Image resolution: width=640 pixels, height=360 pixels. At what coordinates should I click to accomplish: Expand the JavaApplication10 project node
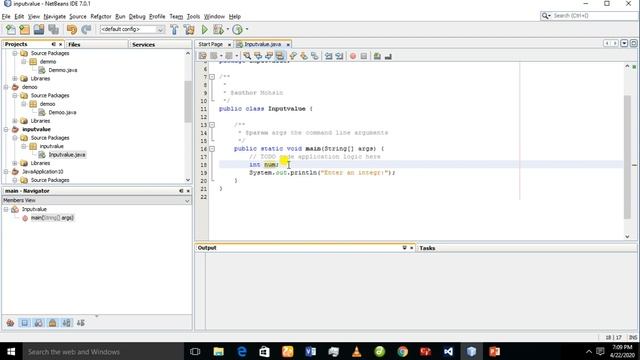pyautogui.click(x=6, y=171)
